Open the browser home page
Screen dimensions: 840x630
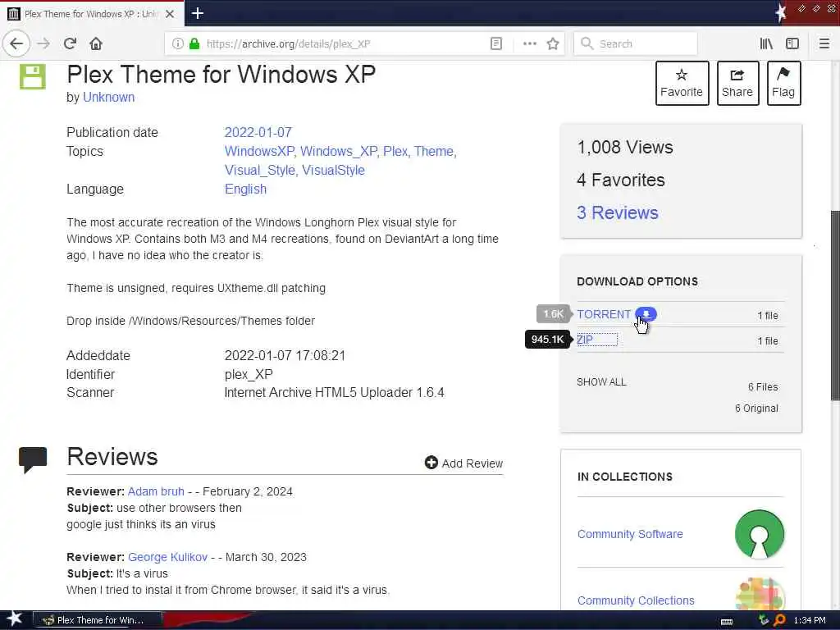point(96,43)
